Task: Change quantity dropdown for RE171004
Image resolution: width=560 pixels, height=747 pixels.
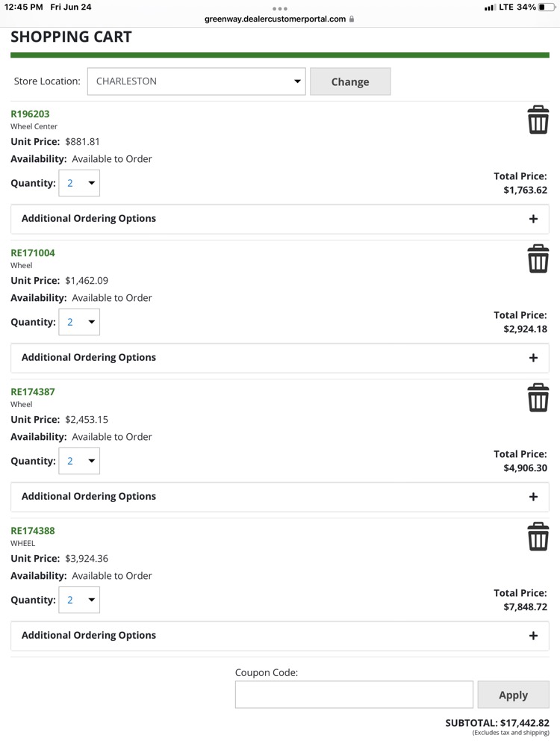Action: [x=79, y=322]
